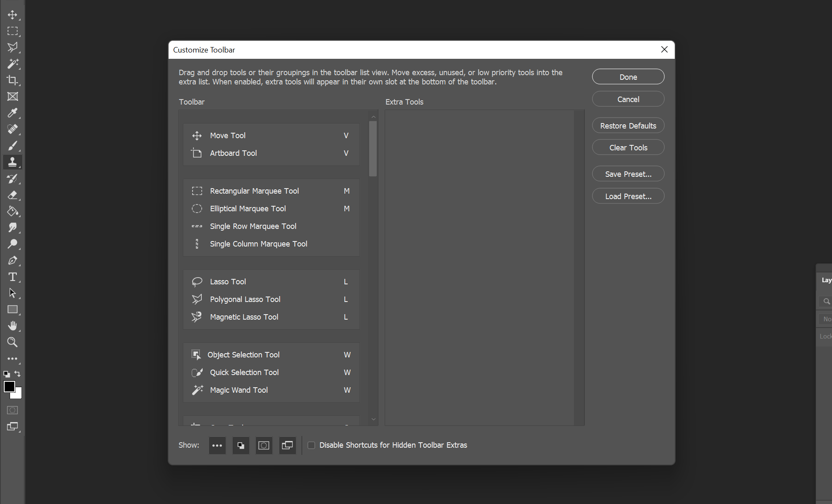Click the Restore Defaults button
Screen dimensions: 832x504
tap(628, 126)
